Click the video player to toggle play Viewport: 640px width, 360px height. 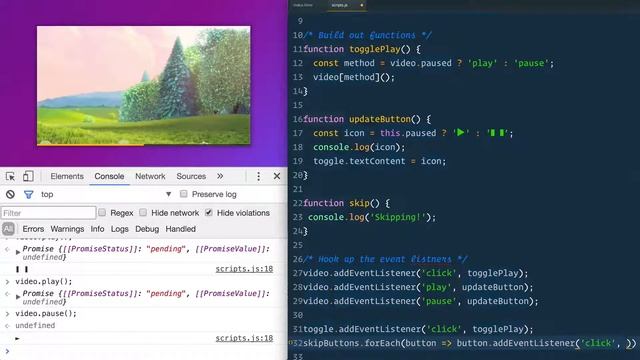[144, 86]
